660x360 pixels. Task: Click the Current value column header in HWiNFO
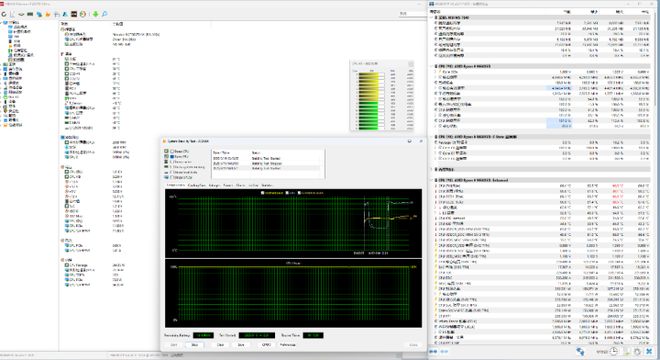tap(567, 12)
